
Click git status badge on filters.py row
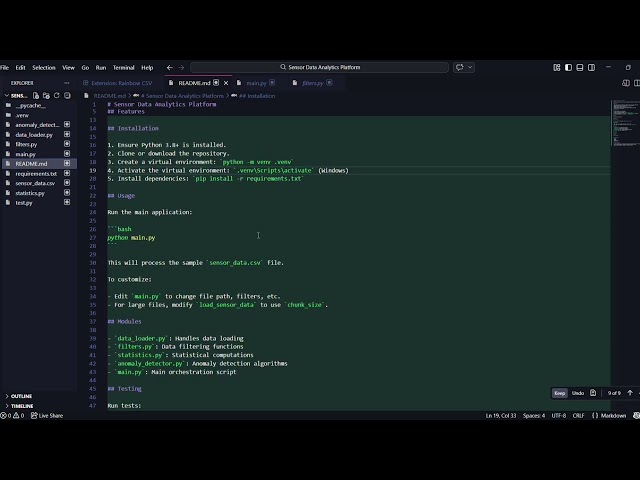click(67, 144)
